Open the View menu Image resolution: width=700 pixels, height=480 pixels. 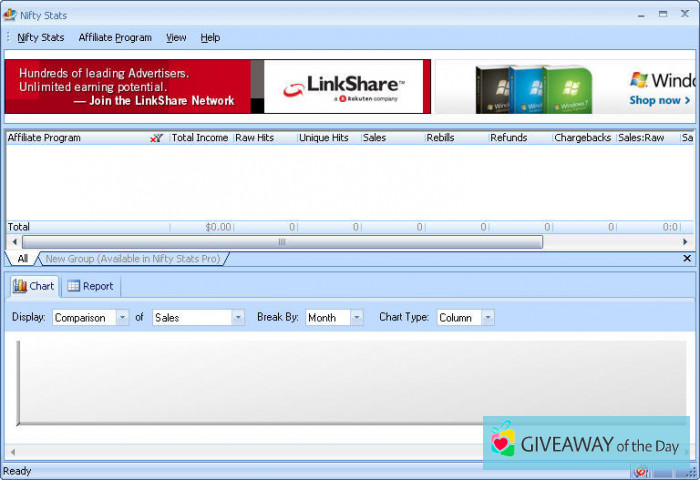(x=176, y=38)
